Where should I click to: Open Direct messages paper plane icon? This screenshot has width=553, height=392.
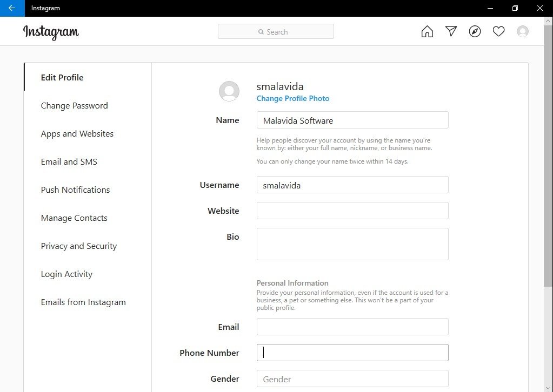coord(451,31)
